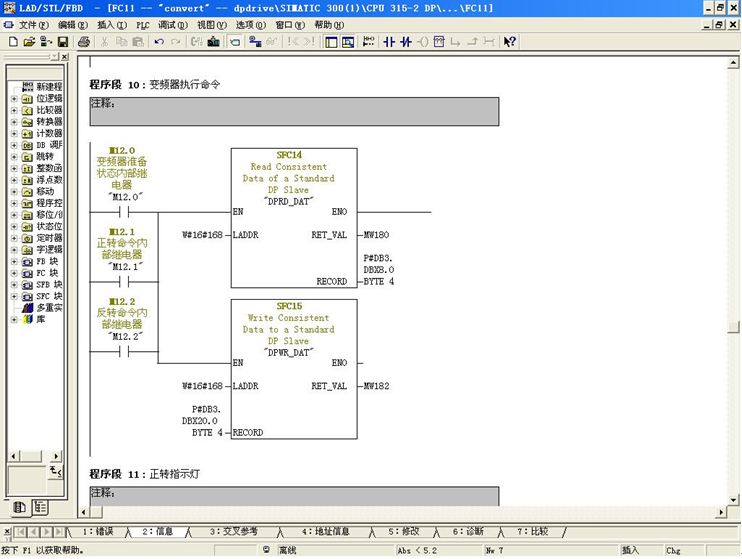Click the 注释 comment field of network 10
This screenshot has width=742, height=559.
click(293, 111)
